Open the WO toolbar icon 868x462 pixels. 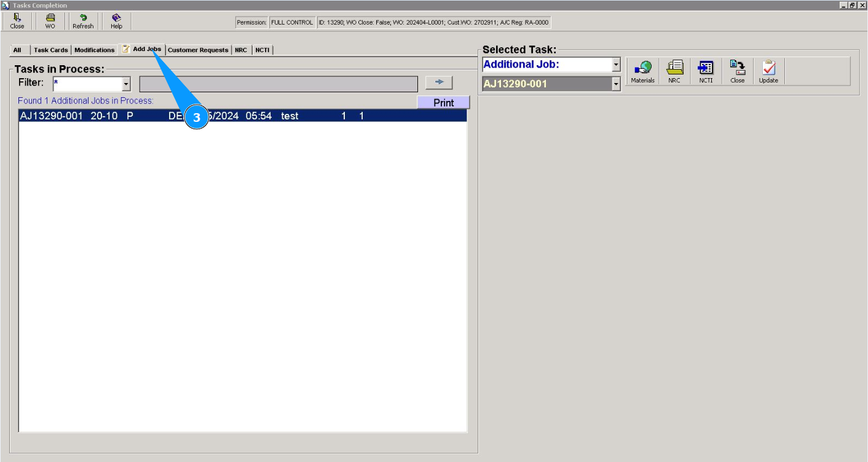(x=50, y=22)
